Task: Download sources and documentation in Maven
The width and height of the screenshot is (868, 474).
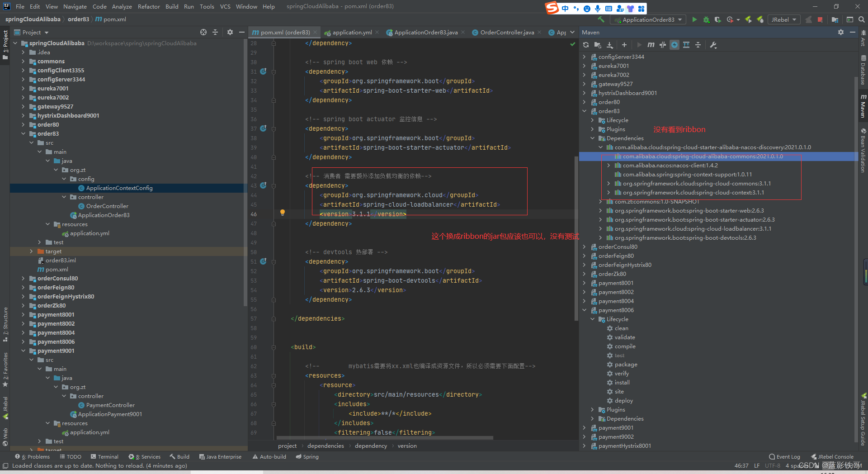Action: [610, 45]
